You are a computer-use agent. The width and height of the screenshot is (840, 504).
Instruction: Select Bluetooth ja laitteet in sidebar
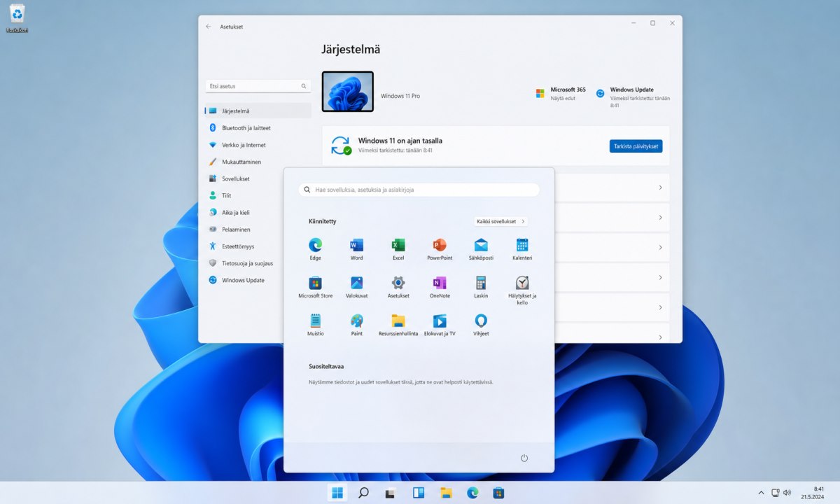[258, 128]
